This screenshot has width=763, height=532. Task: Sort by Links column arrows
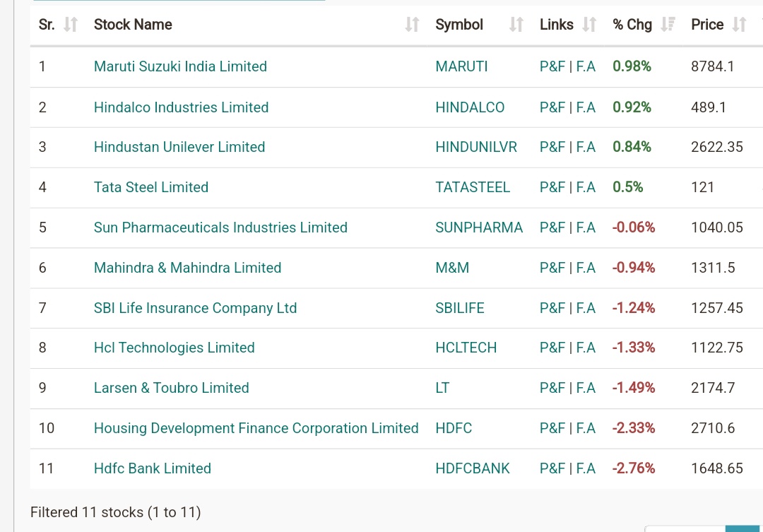(589, 24)
